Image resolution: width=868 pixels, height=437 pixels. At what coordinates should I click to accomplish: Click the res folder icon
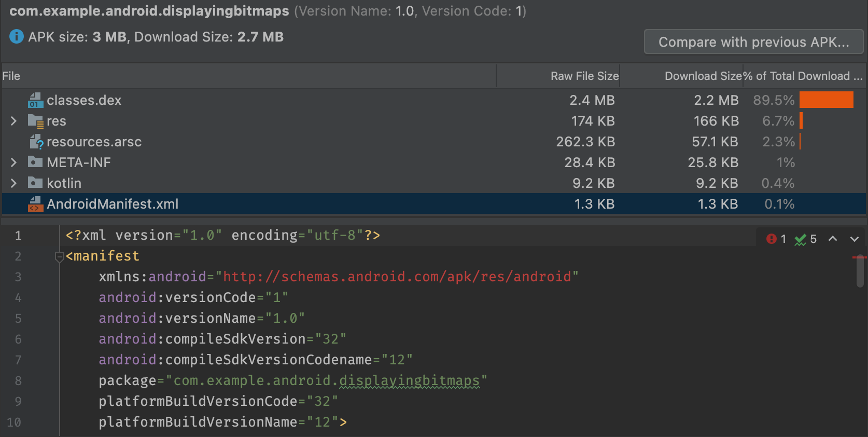pyautogui.click(x=35, y=121)
